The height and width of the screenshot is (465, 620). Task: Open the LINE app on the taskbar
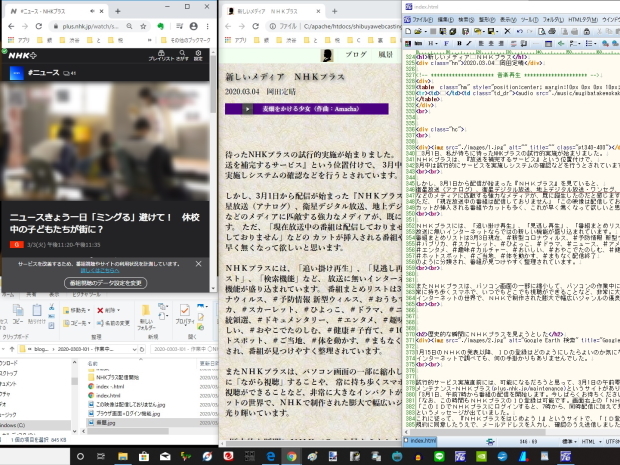(439, 456)
